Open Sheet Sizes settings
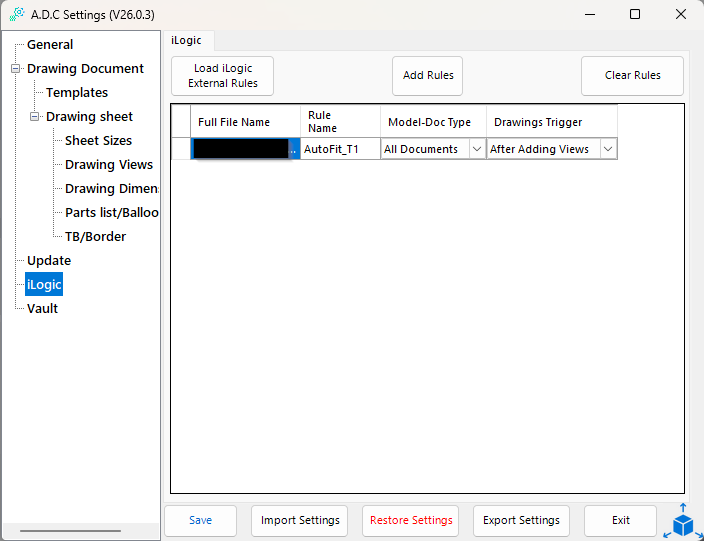Image resolution: width=704 pixels, height=541 pixels. click(98, 141)
